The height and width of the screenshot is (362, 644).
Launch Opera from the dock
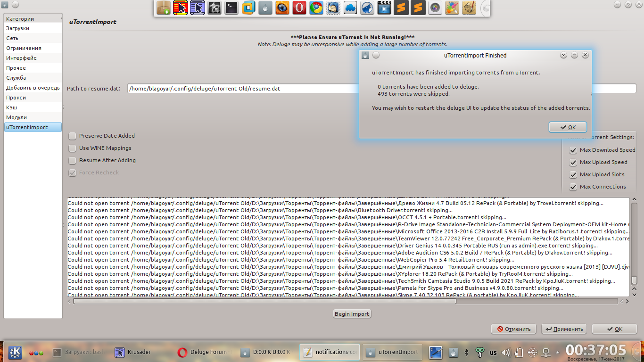(299, 8)
